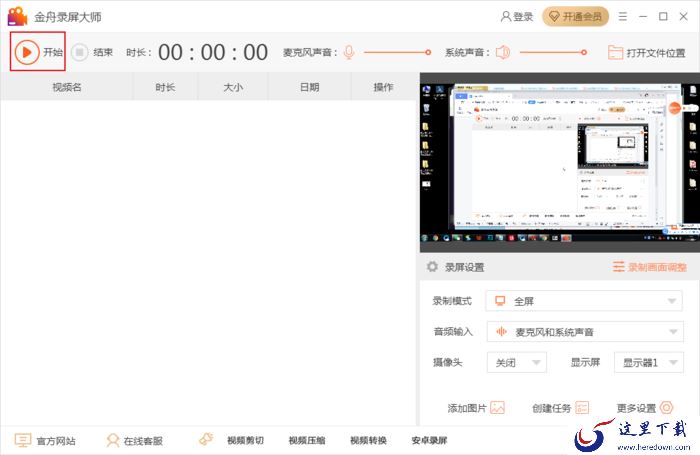Click the 打开文件位置 label

pos(656,53)
